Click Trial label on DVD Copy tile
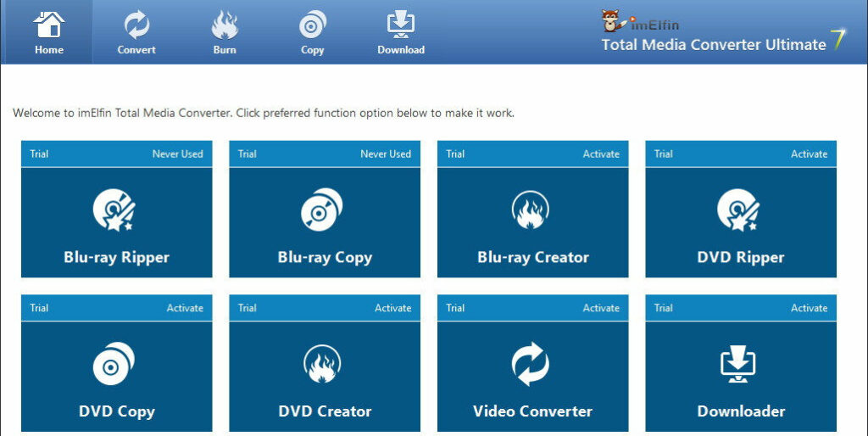The width and height of the screenshot is (868, 436). [39, 308]
